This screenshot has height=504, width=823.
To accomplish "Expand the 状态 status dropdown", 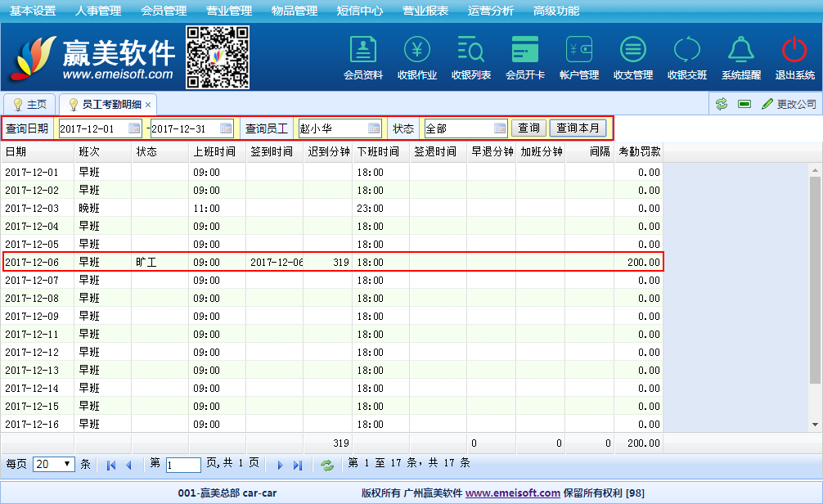I will point(500,128).
